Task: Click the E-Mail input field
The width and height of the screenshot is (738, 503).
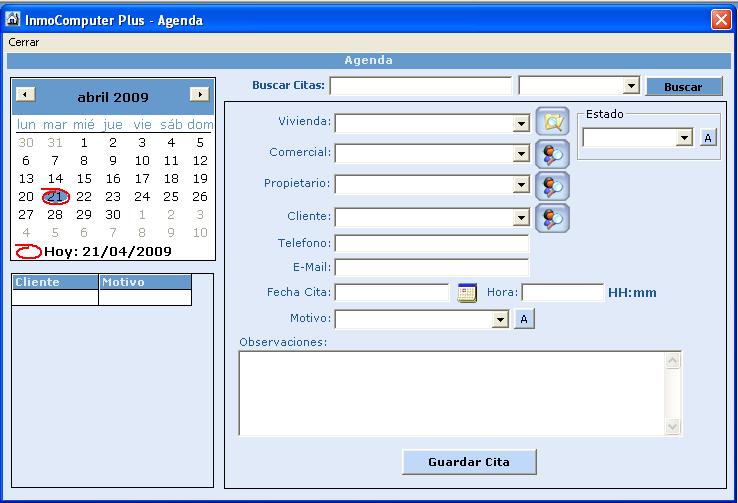Action: 432,267
